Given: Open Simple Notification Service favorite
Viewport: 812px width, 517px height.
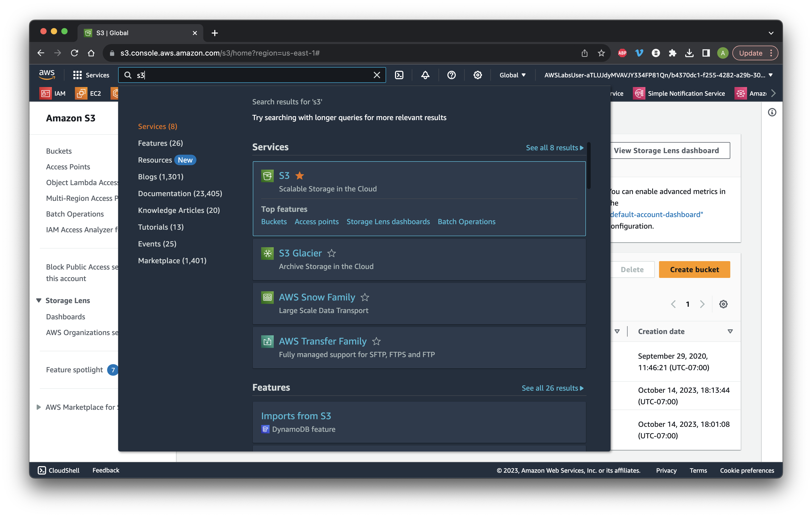Looking at the screenshot, I should [x=679, y=93].
